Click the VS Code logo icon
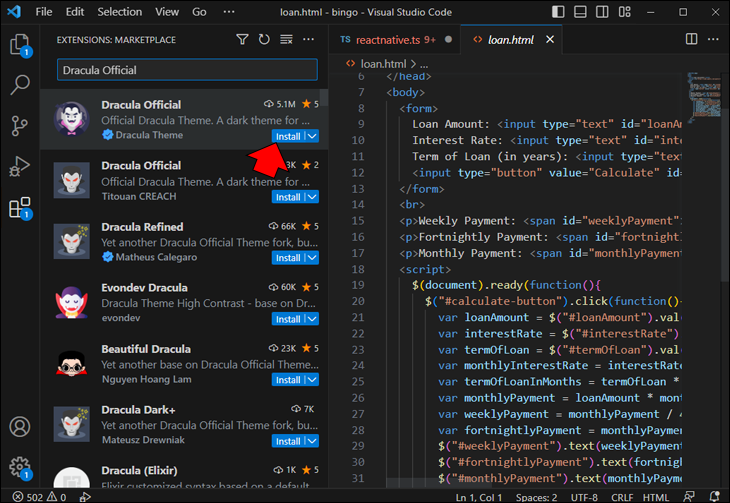 (14, 12)
